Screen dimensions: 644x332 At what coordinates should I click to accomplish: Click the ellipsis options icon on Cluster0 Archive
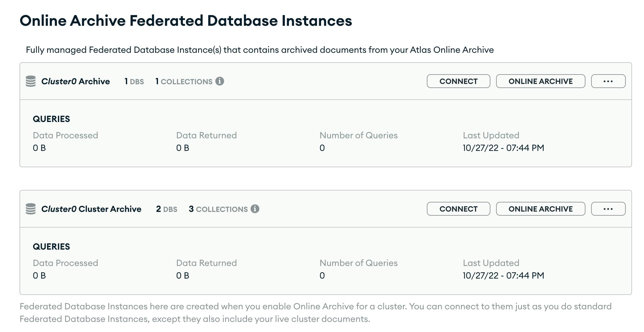coord(608,81)
